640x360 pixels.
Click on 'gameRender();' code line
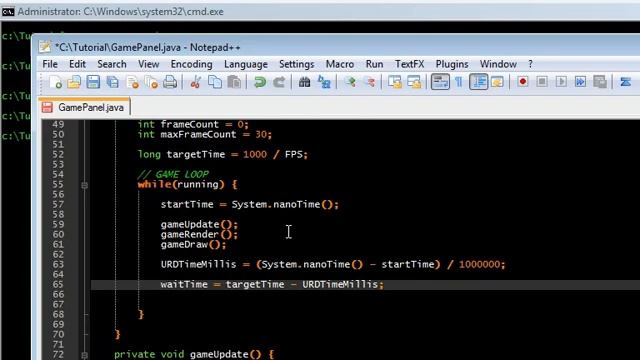click(199, 234)
